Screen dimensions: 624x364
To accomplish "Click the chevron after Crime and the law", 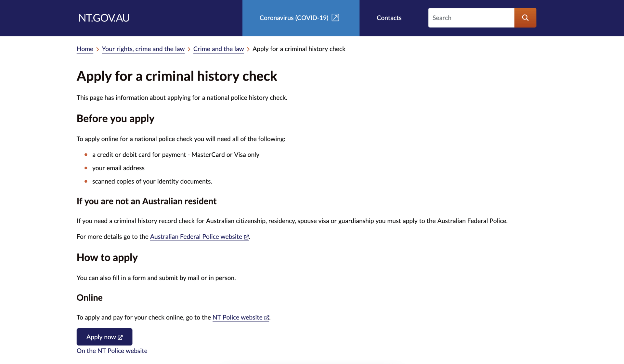I will 248,49.
